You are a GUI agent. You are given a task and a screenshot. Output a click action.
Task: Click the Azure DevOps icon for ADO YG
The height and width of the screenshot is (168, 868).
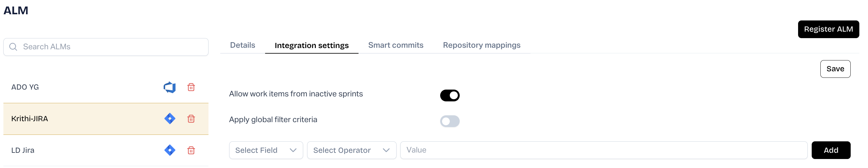coord(170,87)
